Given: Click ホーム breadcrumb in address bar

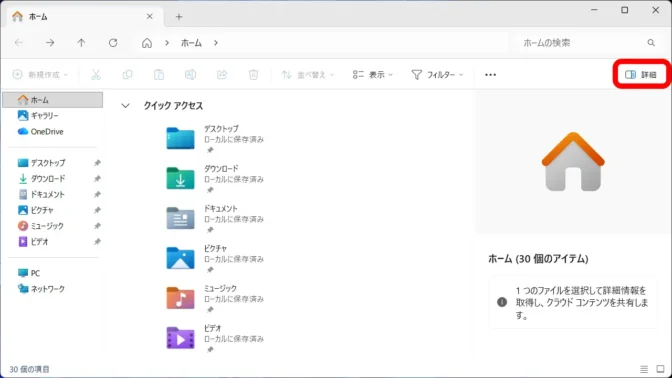Looking at the screenshot, I should click(x=191, y=43).
